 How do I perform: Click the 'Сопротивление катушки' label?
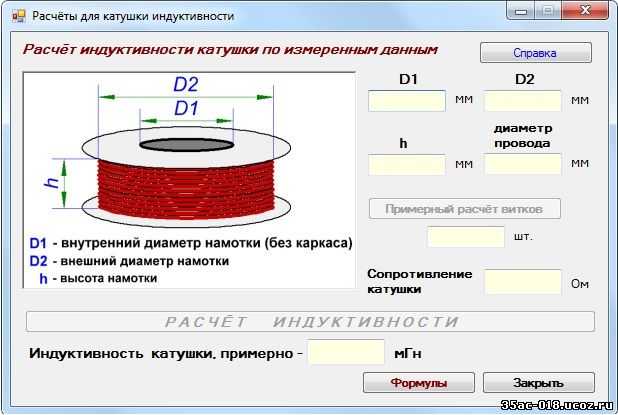tap(419, 281)
